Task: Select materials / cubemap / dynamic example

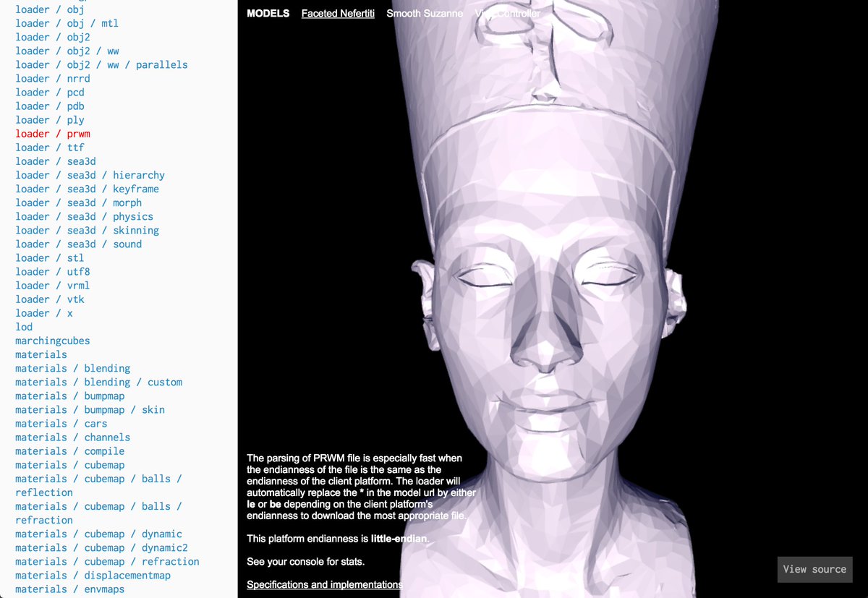Action: tap(99, 534)
